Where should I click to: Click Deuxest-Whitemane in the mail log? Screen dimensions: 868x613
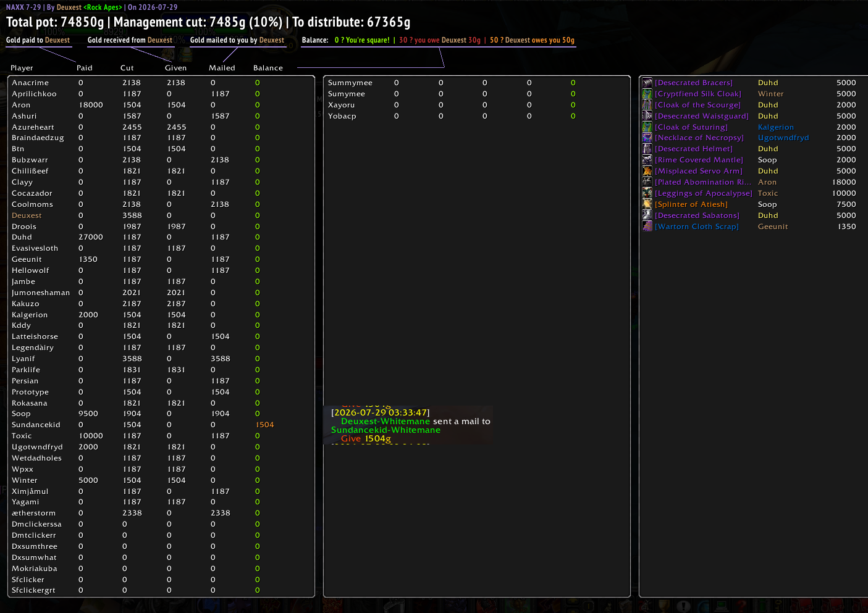[386, 422]
